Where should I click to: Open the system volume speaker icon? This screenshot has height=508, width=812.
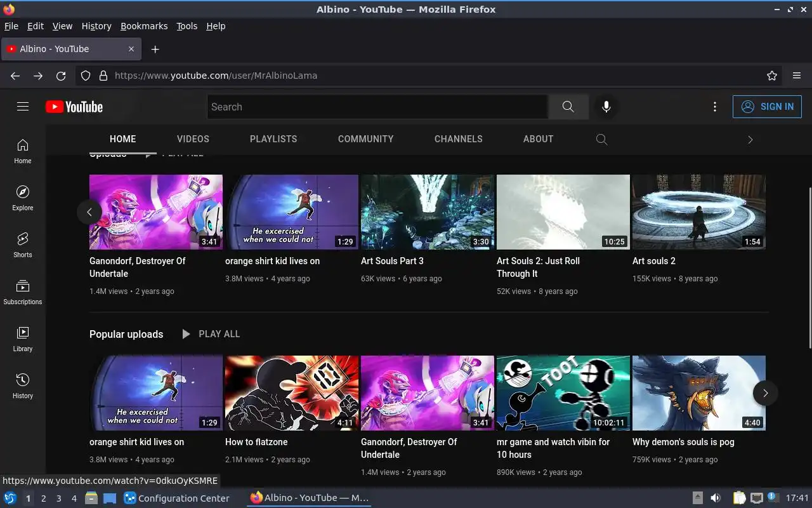click(716, 498)
